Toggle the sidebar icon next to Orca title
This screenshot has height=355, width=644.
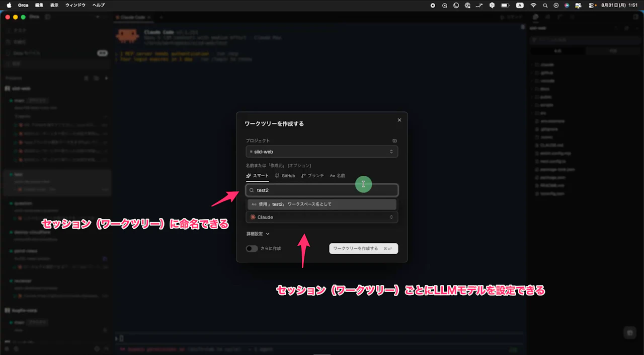[48, 17]
